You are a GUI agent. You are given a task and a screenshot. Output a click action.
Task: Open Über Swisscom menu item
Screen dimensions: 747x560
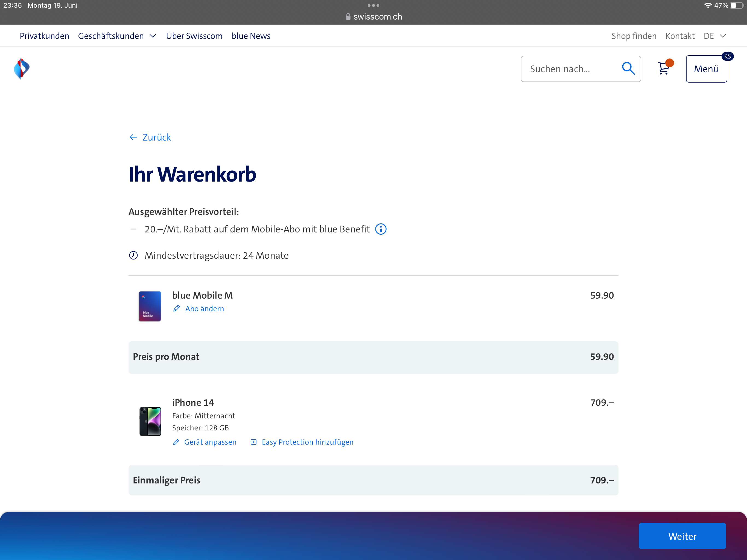tap(194, 36)
